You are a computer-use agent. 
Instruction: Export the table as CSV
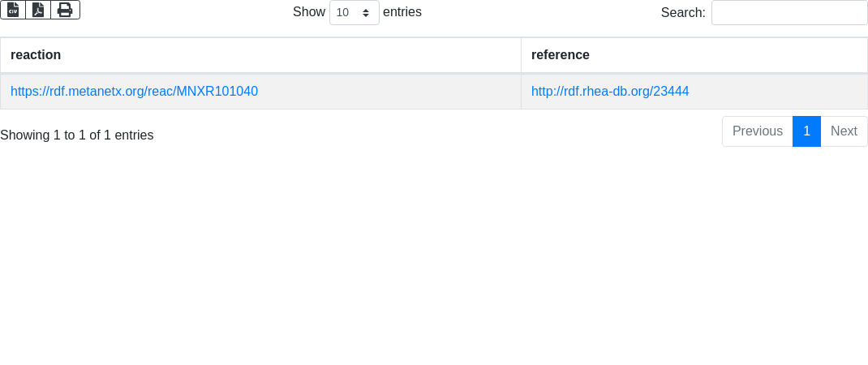pyautogui.click(x=13, y=10)
